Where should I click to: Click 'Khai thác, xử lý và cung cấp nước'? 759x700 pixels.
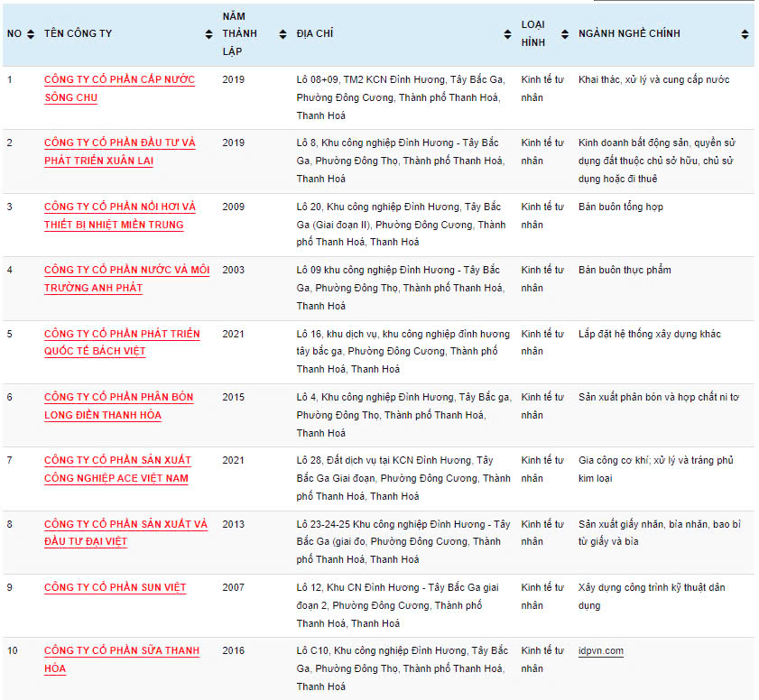pos(654,79)
